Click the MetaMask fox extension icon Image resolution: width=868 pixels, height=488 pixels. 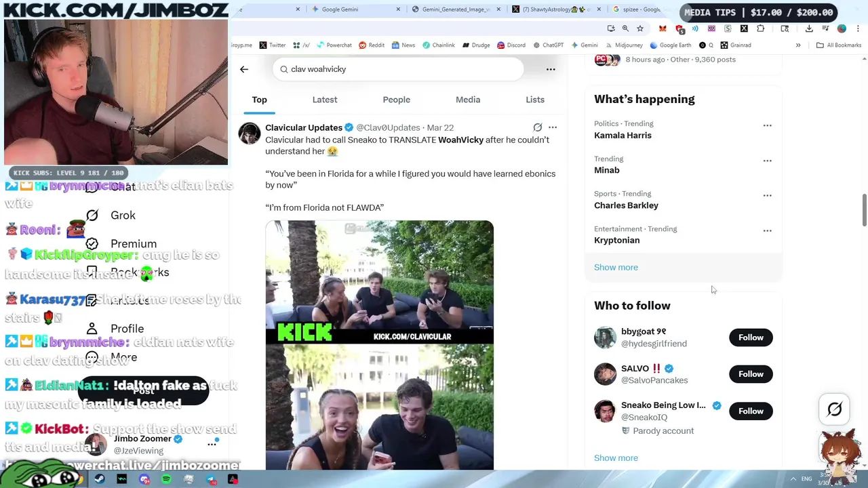pyautogui.click(x=663, y=28)
